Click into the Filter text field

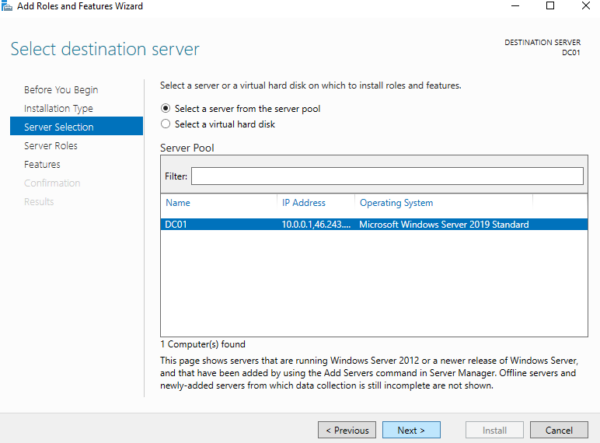[386, 176]
